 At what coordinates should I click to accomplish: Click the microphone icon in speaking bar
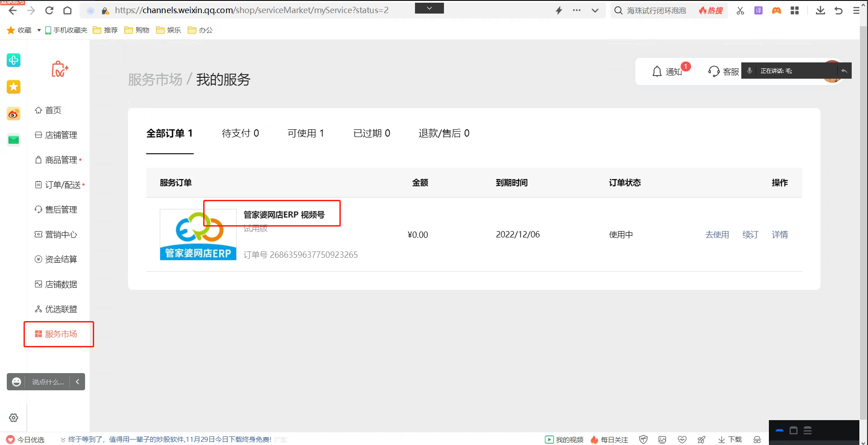point(749,71)
